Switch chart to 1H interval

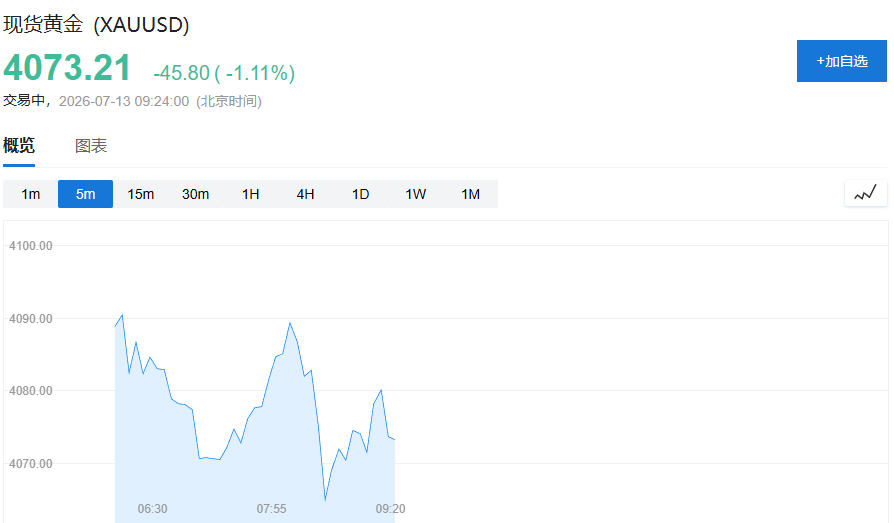coord(250,194)
